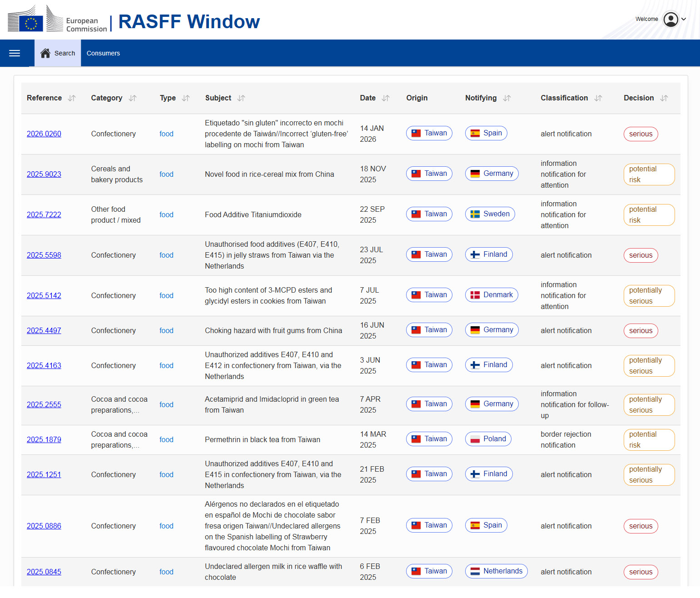
Task: Open the Search tab
Action: [x=58, y=53]
